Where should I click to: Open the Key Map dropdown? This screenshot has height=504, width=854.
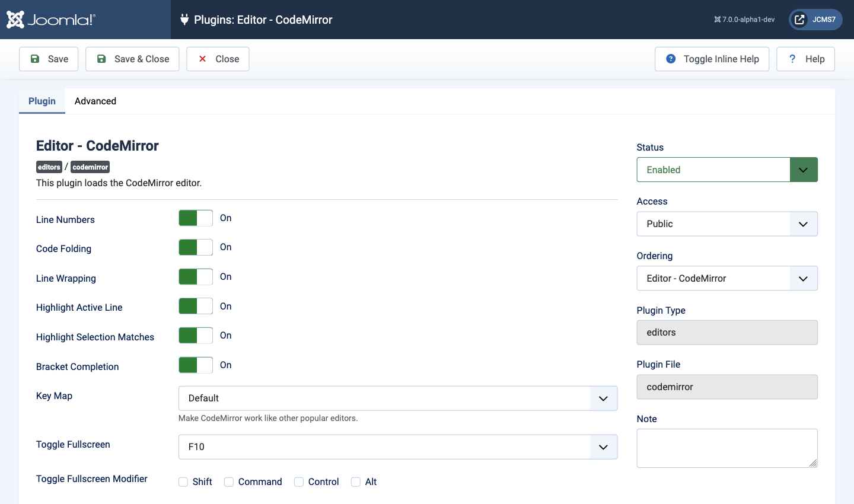point(398,398)
